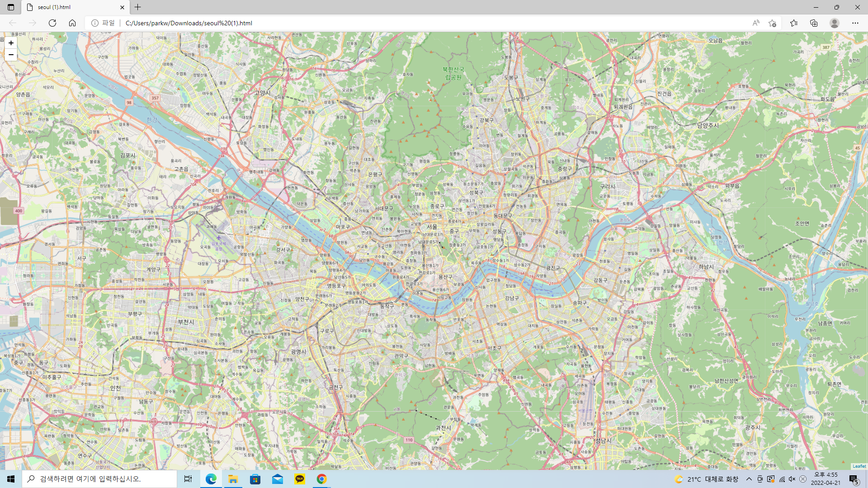The width and height of the screenshot is (868, 488).
Task: Select the seoul (1).html tab
Action: click(72, 7)
